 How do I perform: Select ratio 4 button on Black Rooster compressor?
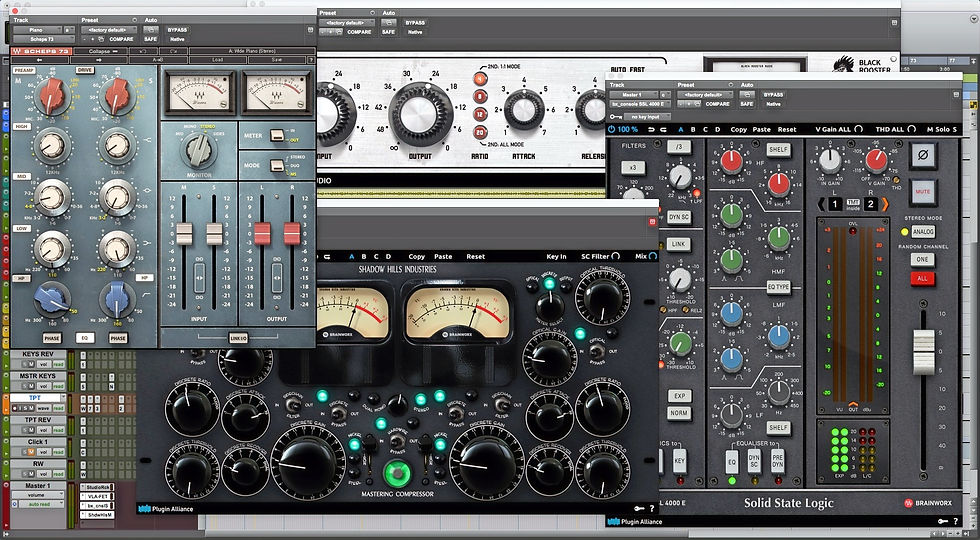click(480, 79)
